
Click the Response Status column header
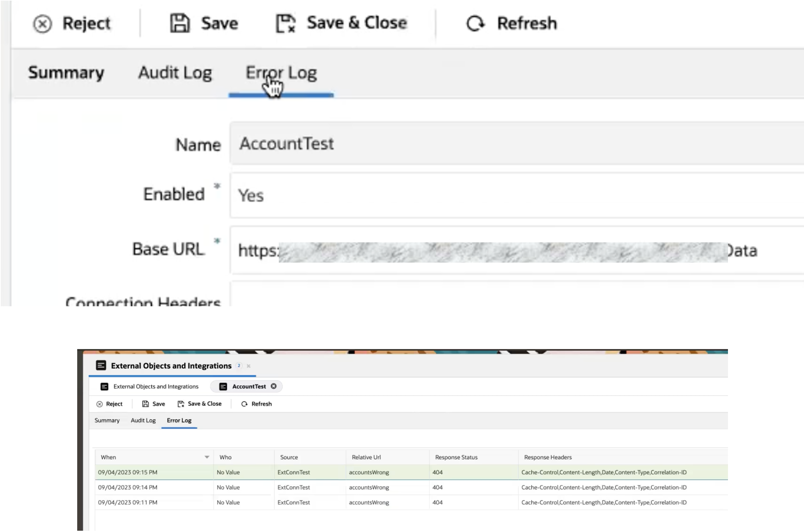point(456,457)
